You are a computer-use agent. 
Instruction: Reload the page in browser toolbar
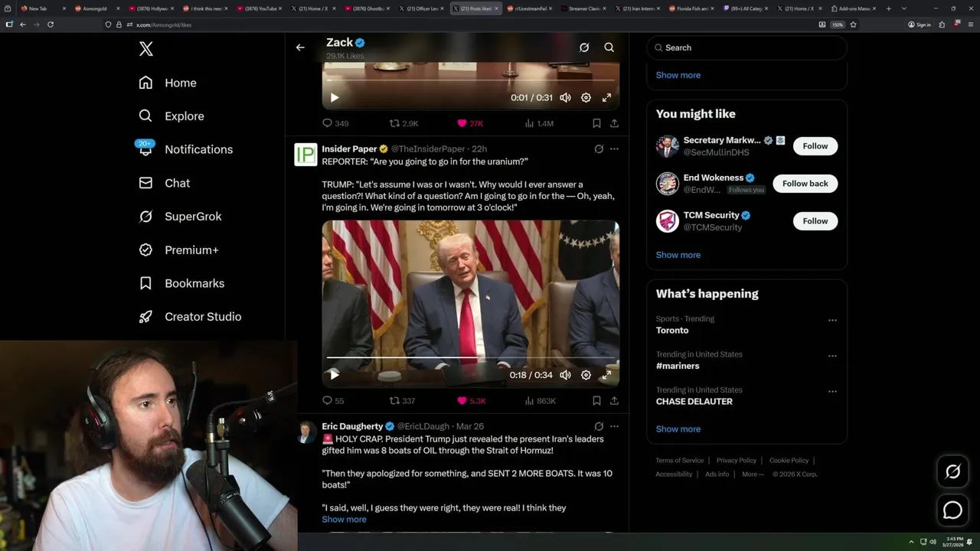click(x=51, y=24)
